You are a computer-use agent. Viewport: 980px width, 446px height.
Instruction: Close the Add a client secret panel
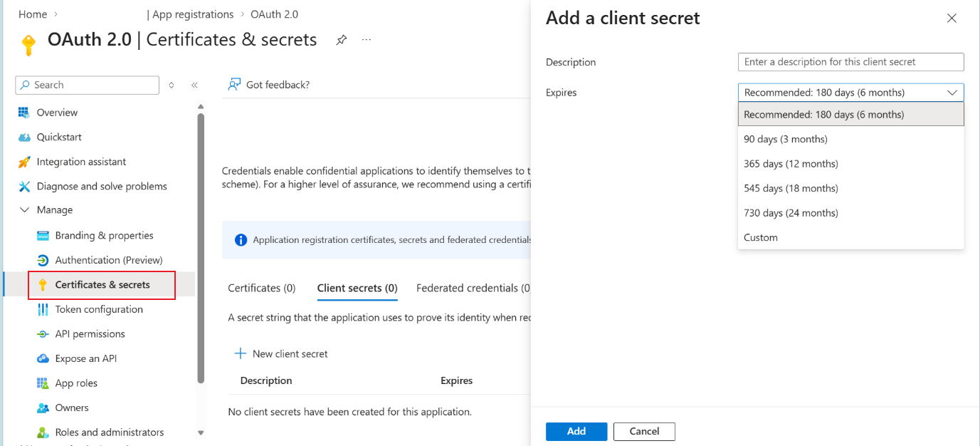952,19
